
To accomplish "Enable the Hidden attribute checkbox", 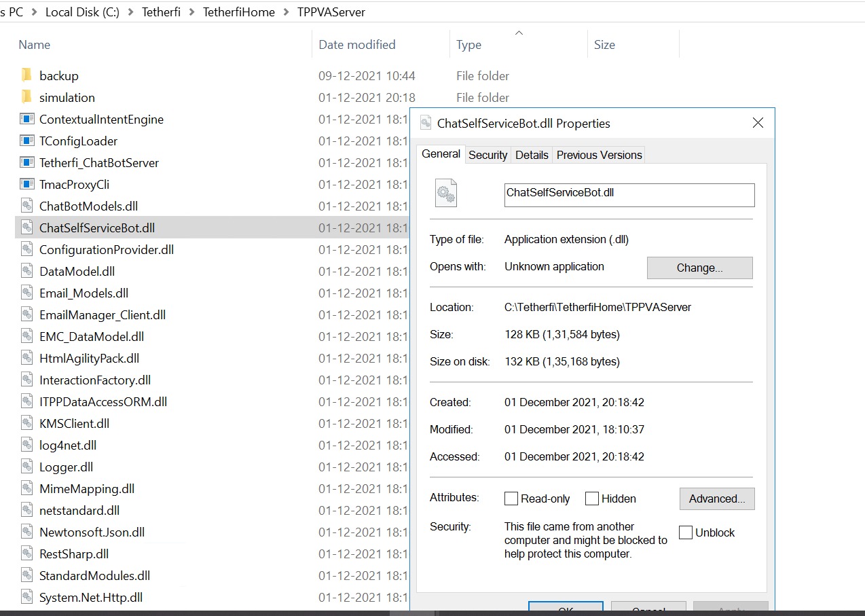I will pyautogui.click(x=591, y=499).
